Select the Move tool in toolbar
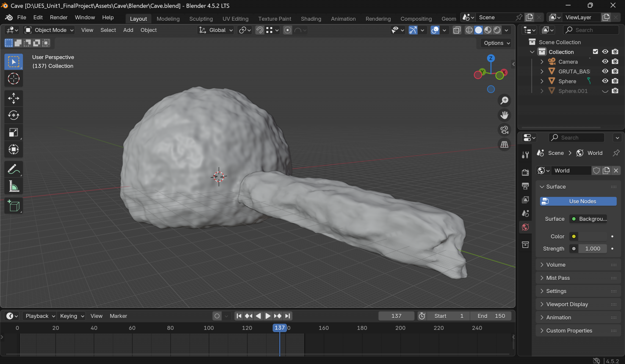Viewport: 625px width, 364px height. (x=13, y=98)
